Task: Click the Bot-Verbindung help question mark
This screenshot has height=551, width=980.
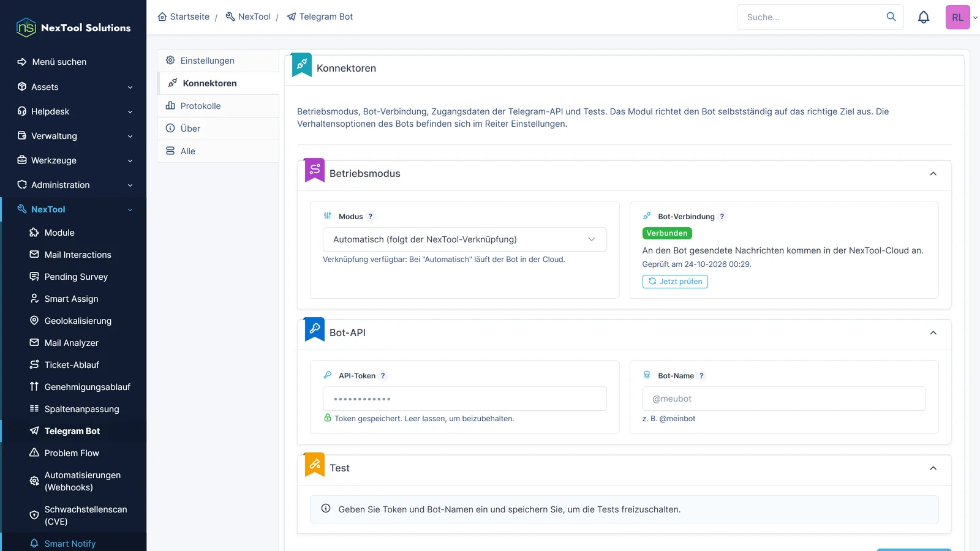Action: pos(722,217)
